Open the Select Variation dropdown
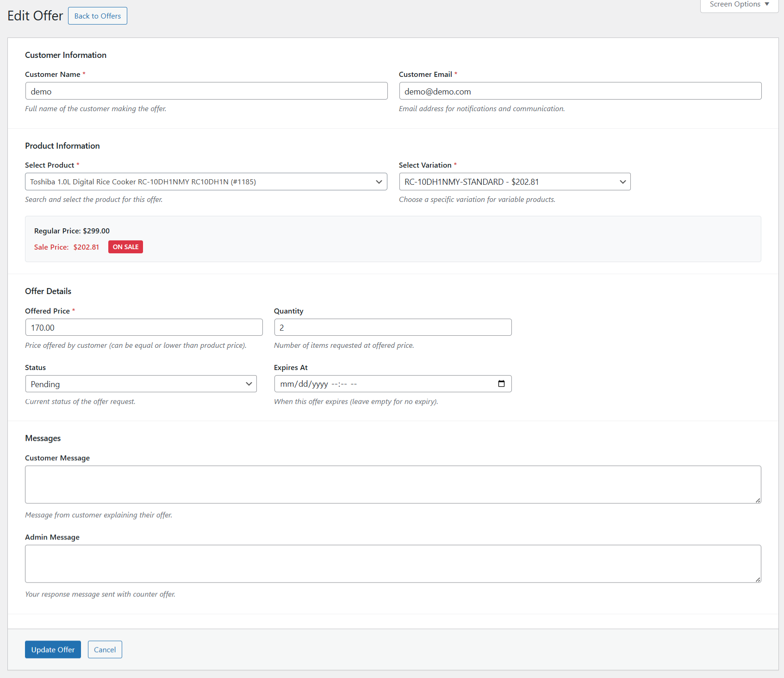The image size is (784, 678). click(515, 182)
